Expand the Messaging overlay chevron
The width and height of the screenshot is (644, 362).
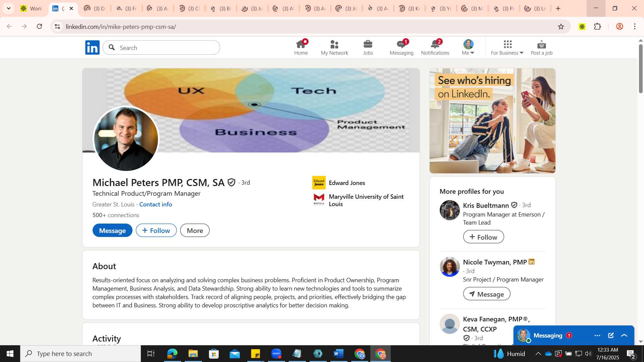pyautogui.click(x=624, y=336)
